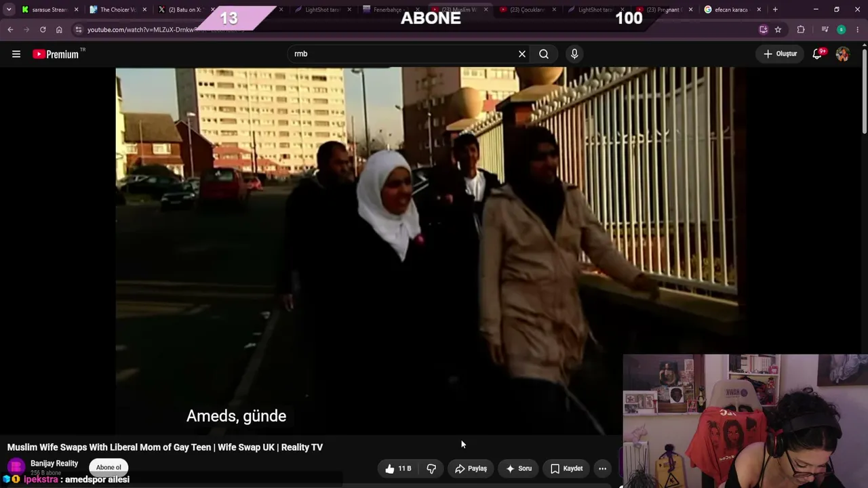This screenshot has width=868, height=488.
Task: Click the install app icon in address bar
Action: pyautogui.click(x=764, y=30)
